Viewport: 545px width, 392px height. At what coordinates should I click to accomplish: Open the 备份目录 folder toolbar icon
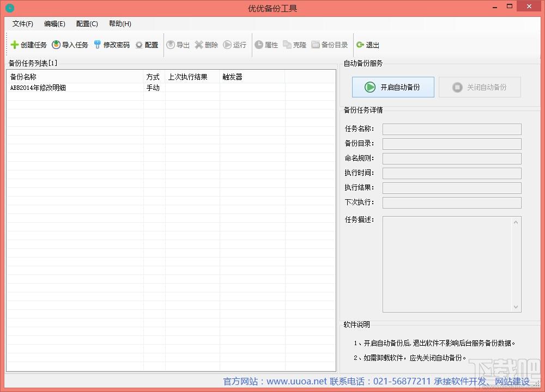315,45
